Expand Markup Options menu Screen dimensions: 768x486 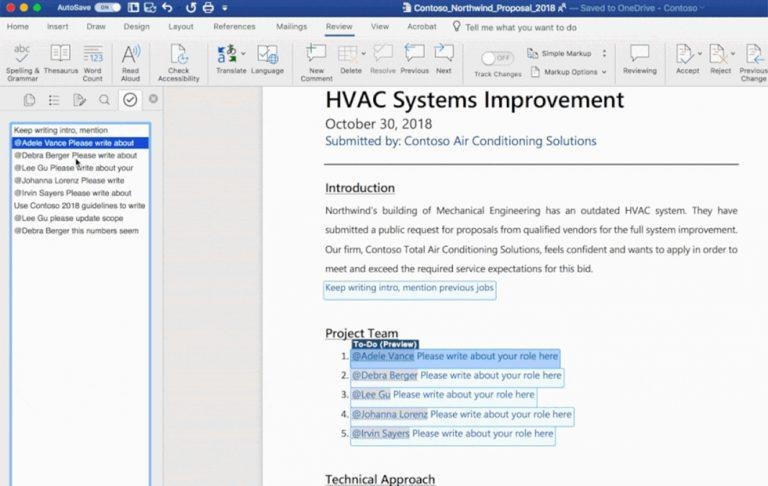coord(570,72)
